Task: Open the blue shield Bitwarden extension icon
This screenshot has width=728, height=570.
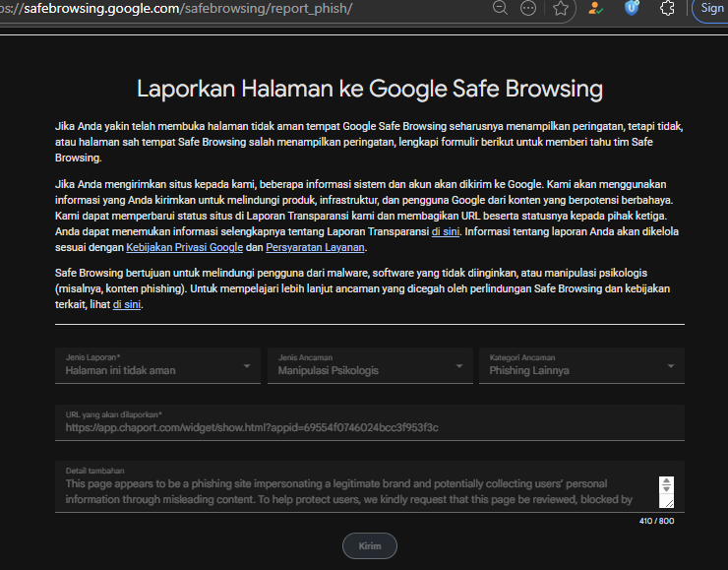Action: click(632, 8)
